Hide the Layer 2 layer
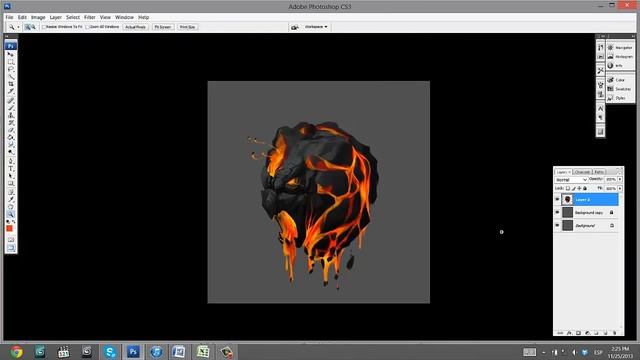The image size is (640, 360). click(558, 199)
